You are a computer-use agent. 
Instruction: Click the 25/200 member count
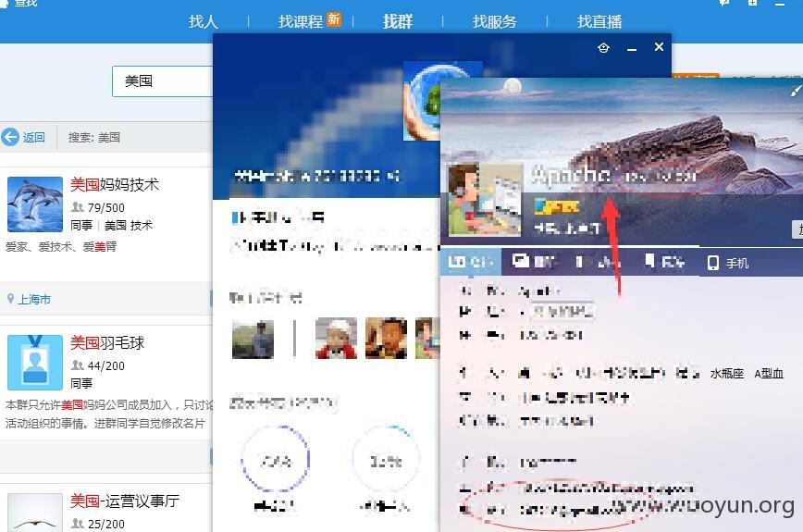tap(106, 524)
